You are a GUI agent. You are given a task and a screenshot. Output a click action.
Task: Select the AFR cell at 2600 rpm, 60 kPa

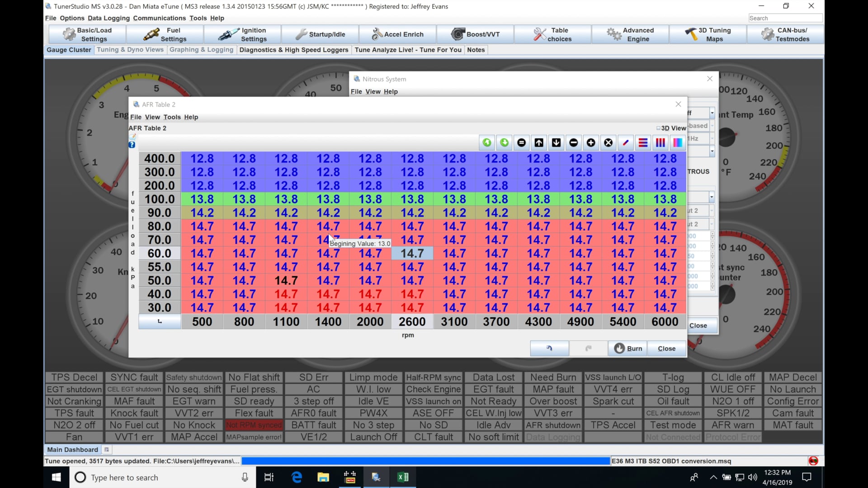(412, 253)
